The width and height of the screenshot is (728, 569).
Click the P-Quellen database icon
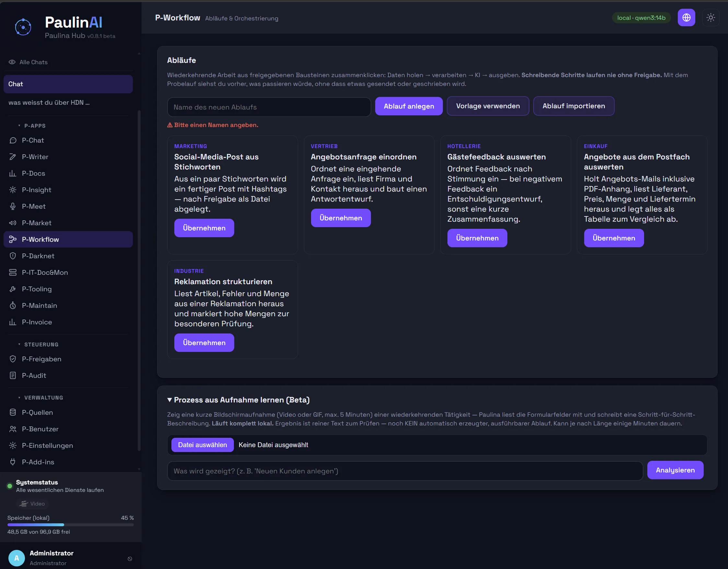[x=13, y=412]
